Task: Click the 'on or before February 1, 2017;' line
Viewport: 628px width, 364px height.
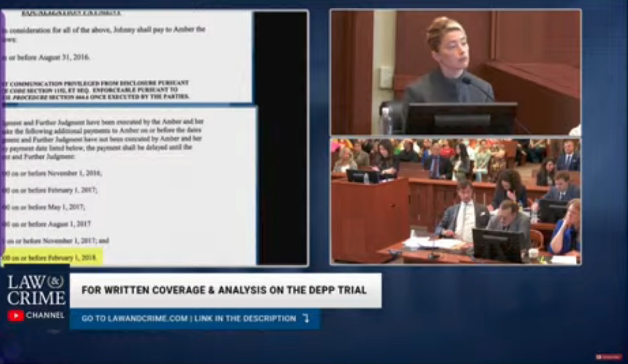Action: tap(49, 190)
